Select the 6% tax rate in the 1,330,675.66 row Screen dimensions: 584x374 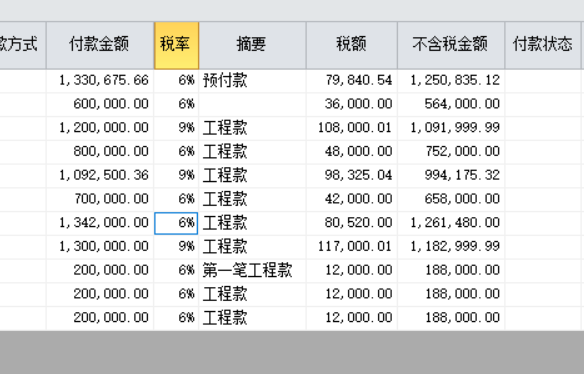click(176, 80)
